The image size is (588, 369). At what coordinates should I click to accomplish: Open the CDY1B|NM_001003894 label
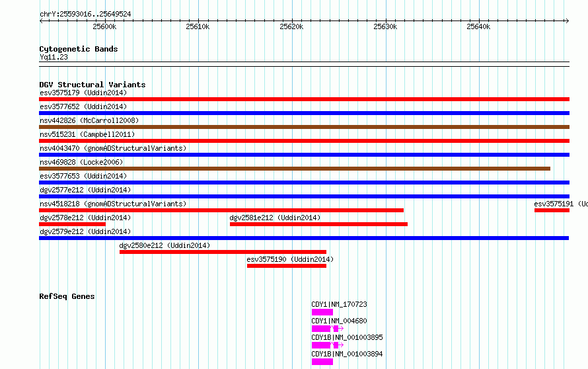tap(348, 354)
